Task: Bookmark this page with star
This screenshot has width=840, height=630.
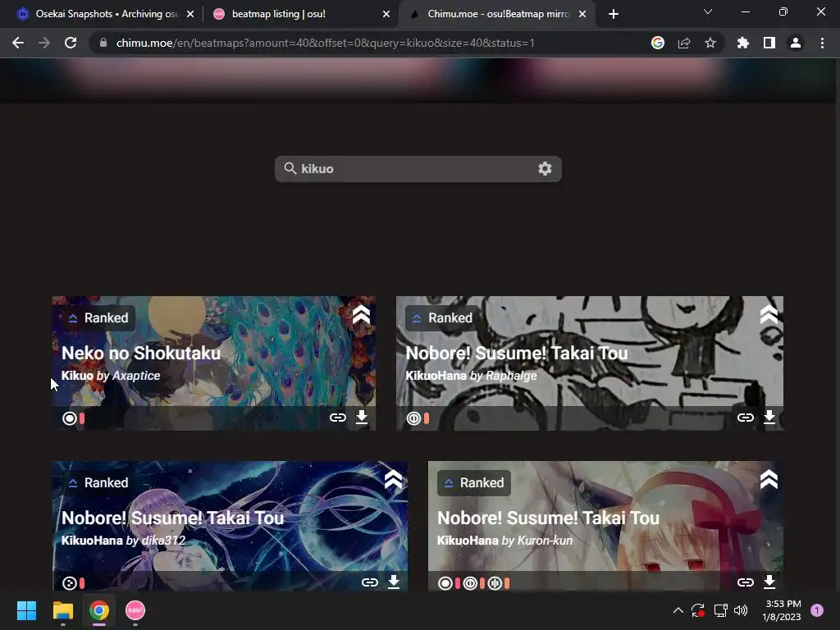Action: click(710, 43)
